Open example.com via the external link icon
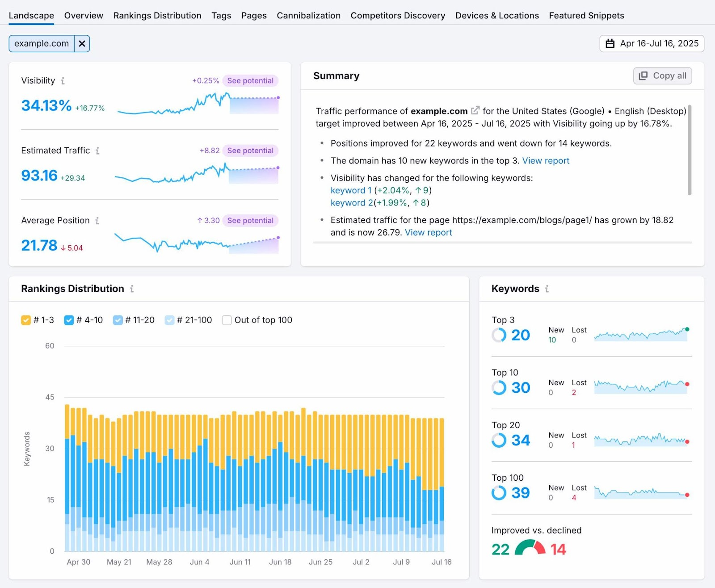 click(475, 110)
